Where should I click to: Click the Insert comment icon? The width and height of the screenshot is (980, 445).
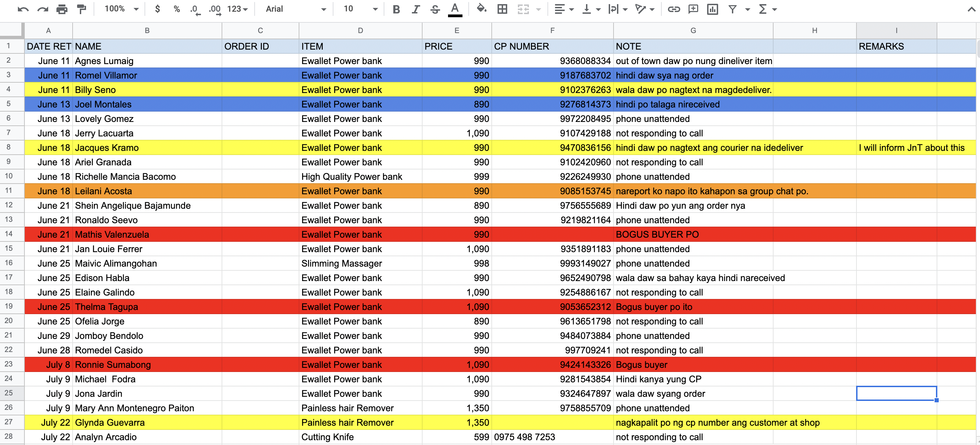coord(693,9)
